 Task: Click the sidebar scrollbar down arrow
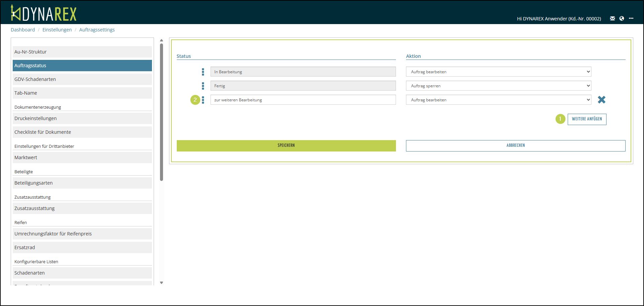click(161, 283)
